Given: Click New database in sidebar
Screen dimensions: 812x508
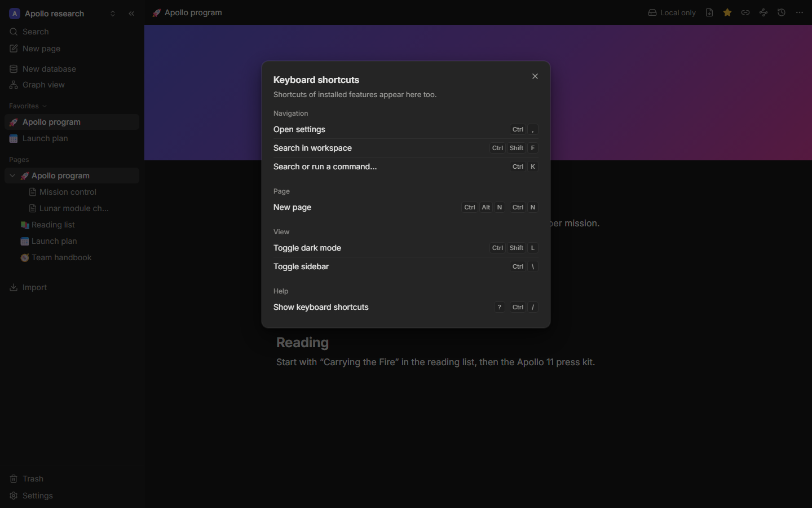Looking at the screenshot, I should [72, 69].
